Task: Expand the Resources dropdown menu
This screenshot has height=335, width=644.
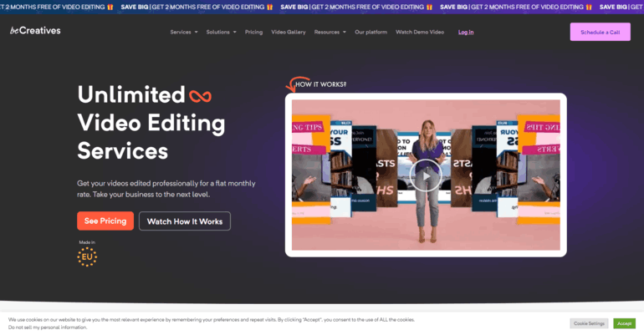Action: [330, 32]
